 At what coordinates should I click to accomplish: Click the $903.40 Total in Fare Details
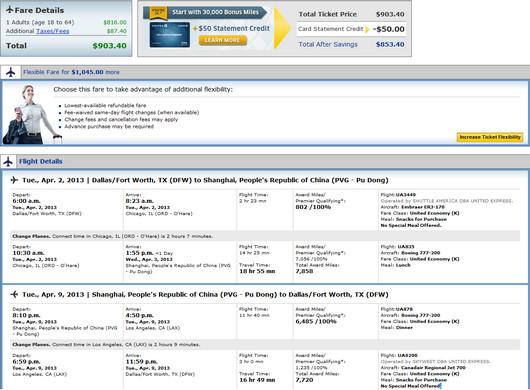(110, 46)
